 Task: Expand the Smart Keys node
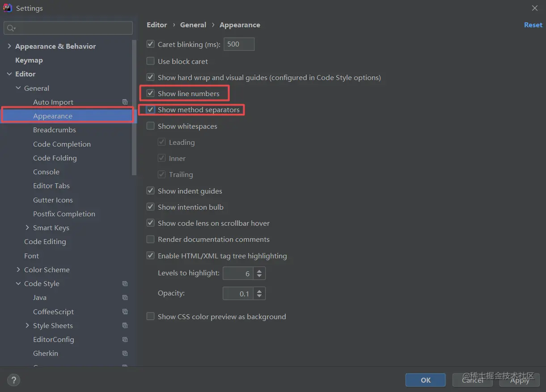tap(27, 228)
